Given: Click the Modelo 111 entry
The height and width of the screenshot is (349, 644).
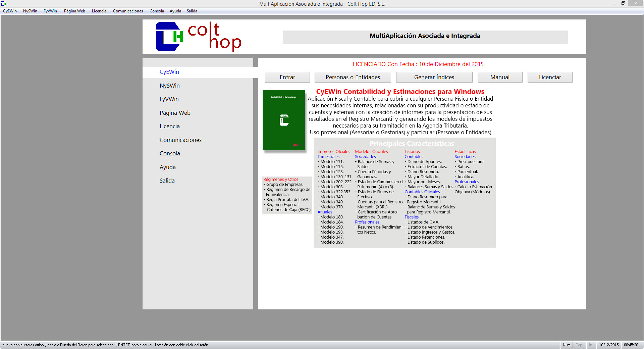Looking at the screenshot, I should point(331,162).
